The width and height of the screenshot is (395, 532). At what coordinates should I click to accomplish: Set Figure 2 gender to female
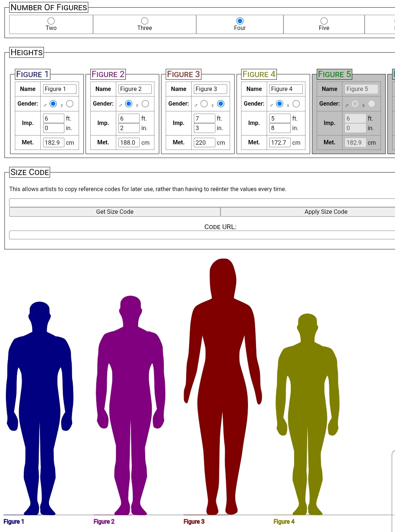click(145, 104)
